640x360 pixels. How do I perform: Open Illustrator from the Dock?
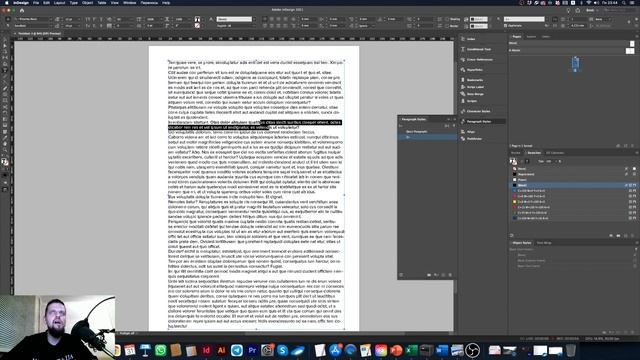click(222, 350)
